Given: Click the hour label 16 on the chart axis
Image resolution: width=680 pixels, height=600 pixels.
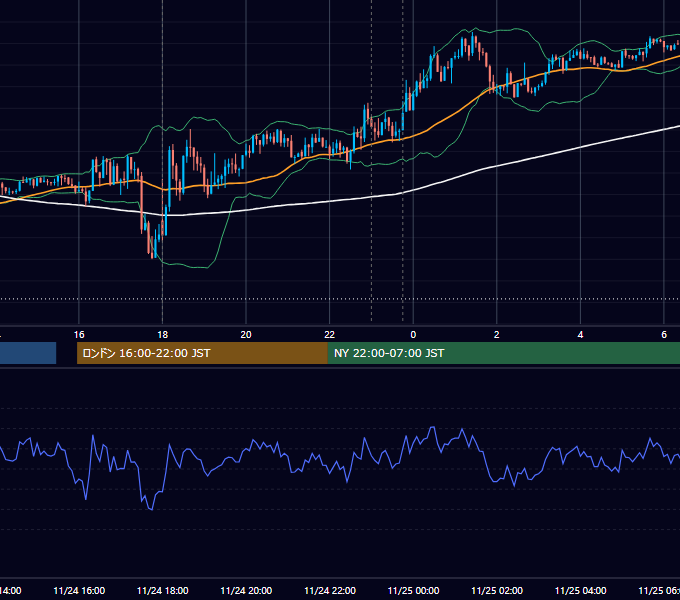Looking at the screenshot, I should coord(79,335).
